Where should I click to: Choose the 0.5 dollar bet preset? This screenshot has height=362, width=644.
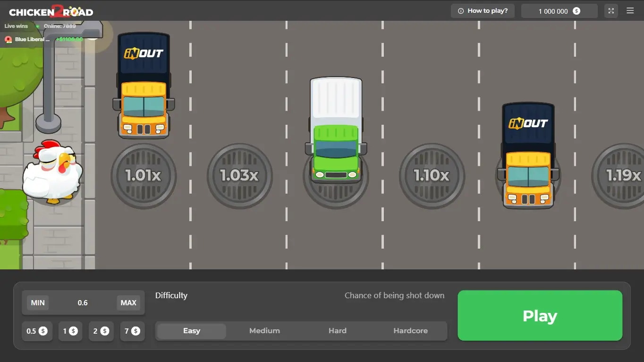tap(37, 331)
